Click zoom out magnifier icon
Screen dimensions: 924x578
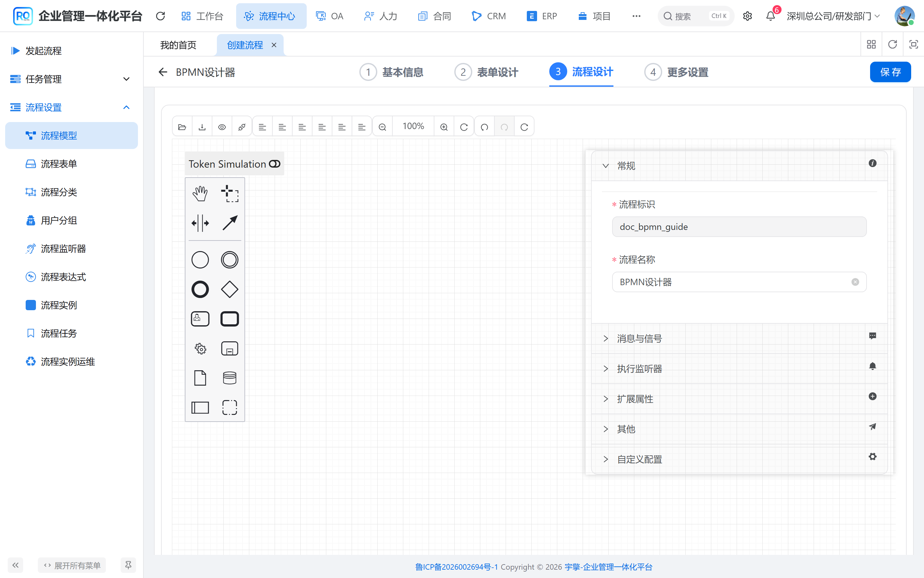(x=382, y=127)
